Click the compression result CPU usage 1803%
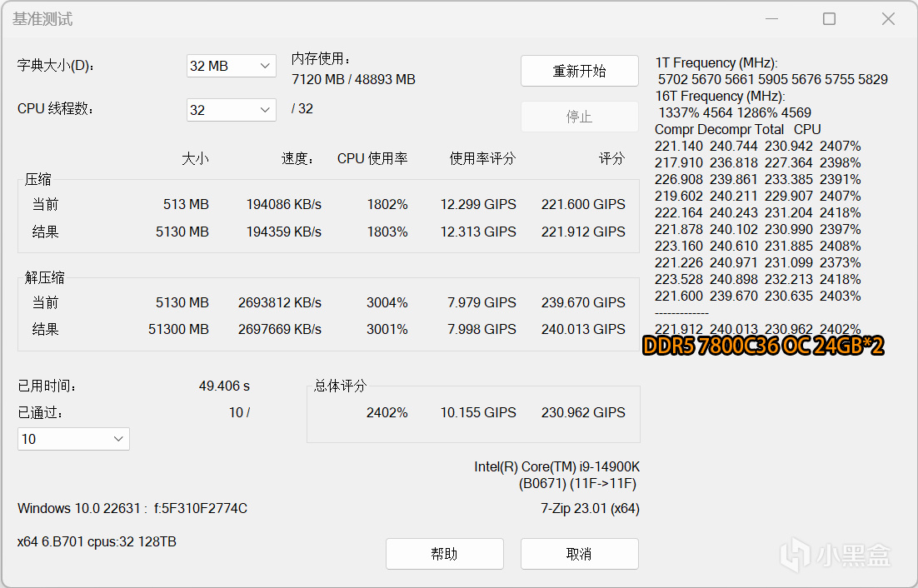Screen dimensions: 918x588 tap(387, 232)
